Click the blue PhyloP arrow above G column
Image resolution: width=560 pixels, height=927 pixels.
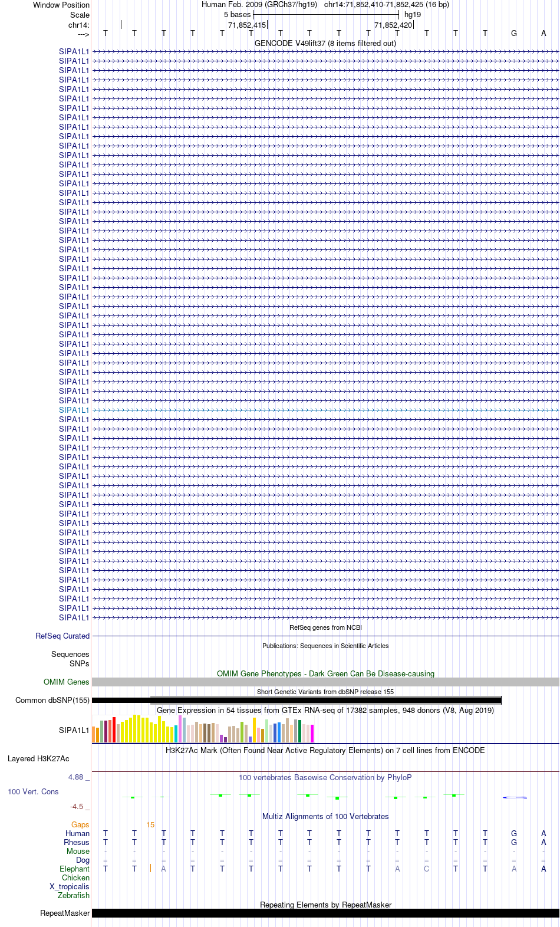tap(515, 797)
